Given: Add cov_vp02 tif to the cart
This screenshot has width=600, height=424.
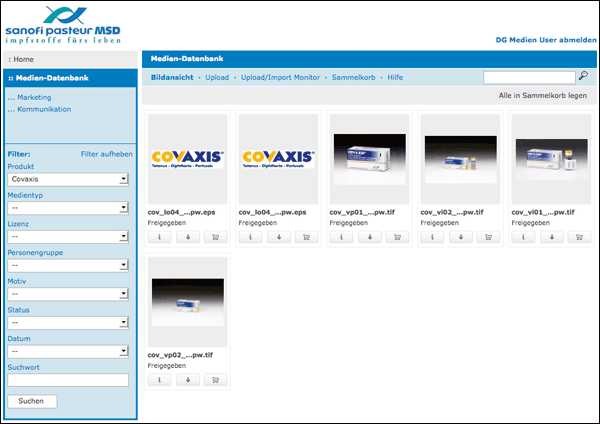Looking at the screenshot, I should pos(216,380).
